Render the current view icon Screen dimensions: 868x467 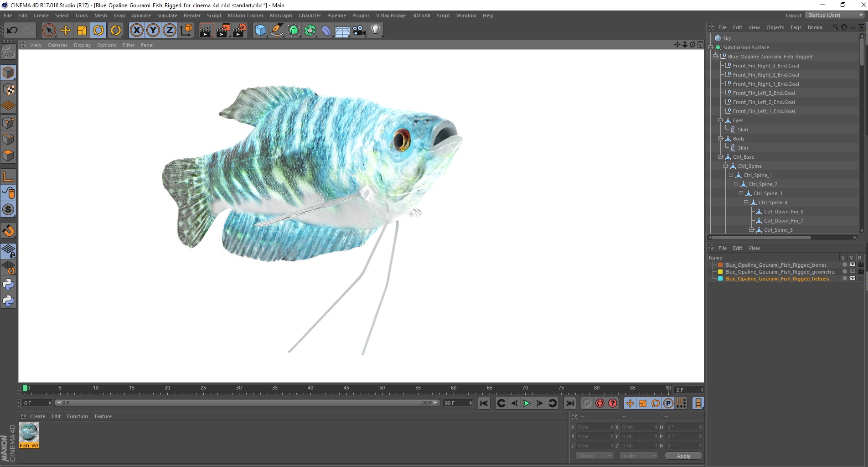point(206,31)
